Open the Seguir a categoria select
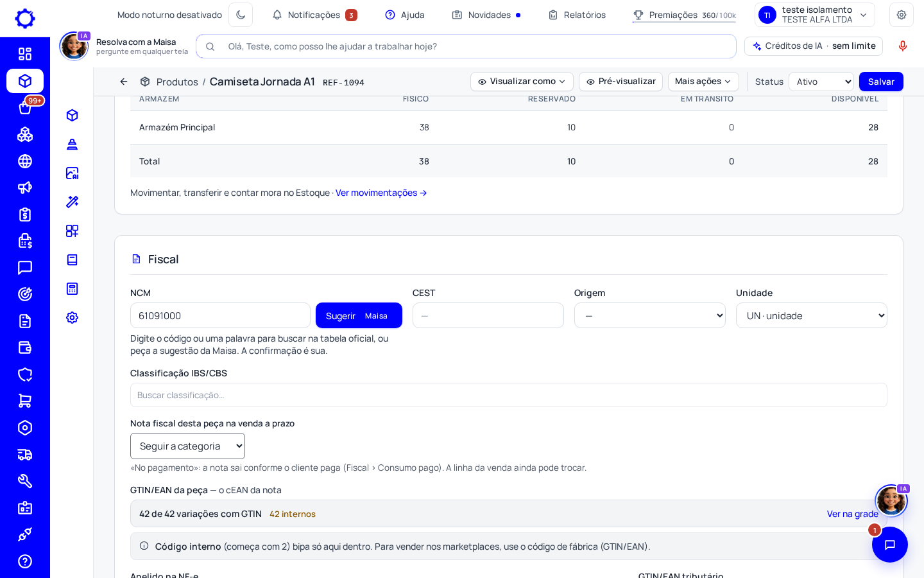Image resolution: width=924 pixels, height=578 pixels. tap(187, 446)
